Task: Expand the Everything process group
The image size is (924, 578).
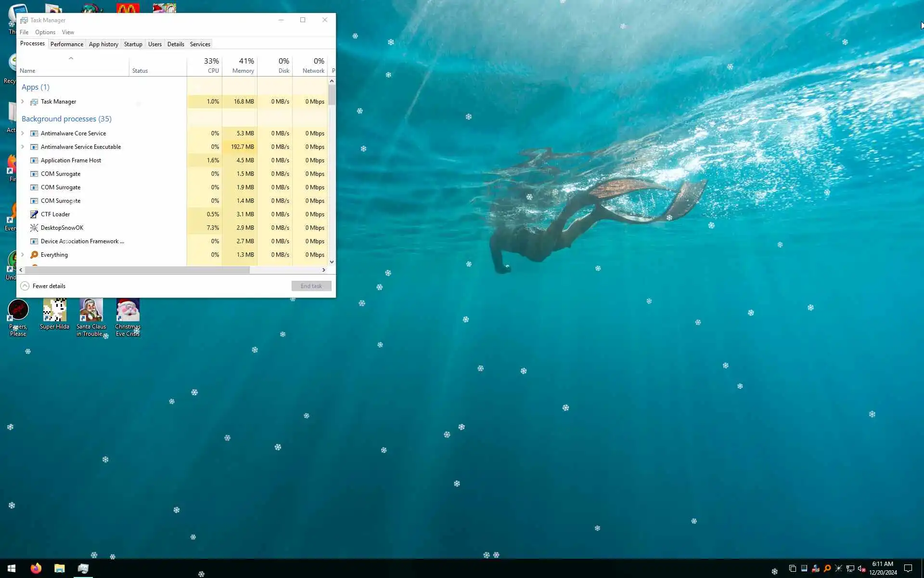Action: (23, 255)
